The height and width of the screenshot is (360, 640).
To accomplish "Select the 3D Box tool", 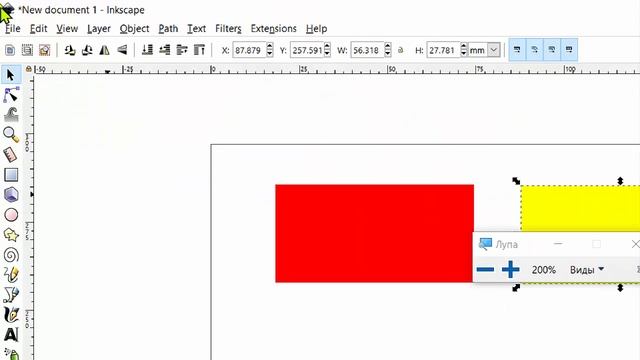I will [11, 195].
